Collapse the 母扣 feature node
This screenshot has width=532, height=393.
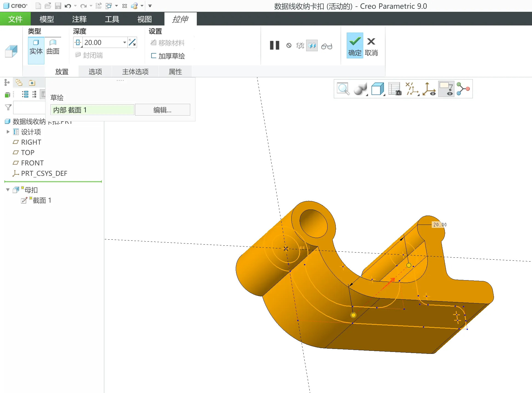[x=8, y=190]
